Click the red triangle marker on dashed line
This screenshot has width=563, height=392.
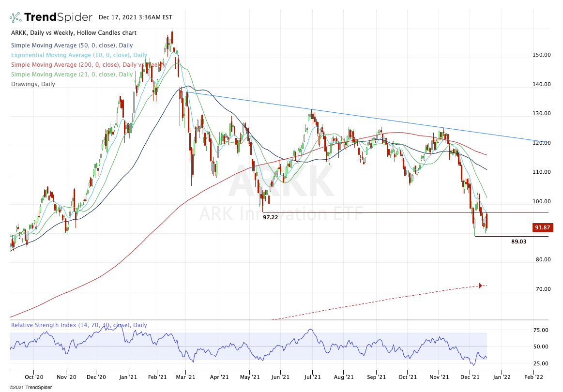(480, 286)
